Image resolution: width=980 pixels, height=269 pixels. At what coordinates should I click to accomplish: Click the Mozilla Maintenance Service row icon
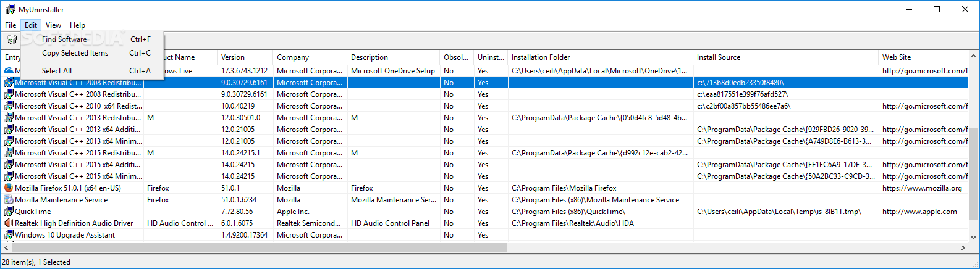[x=9, y=200]
